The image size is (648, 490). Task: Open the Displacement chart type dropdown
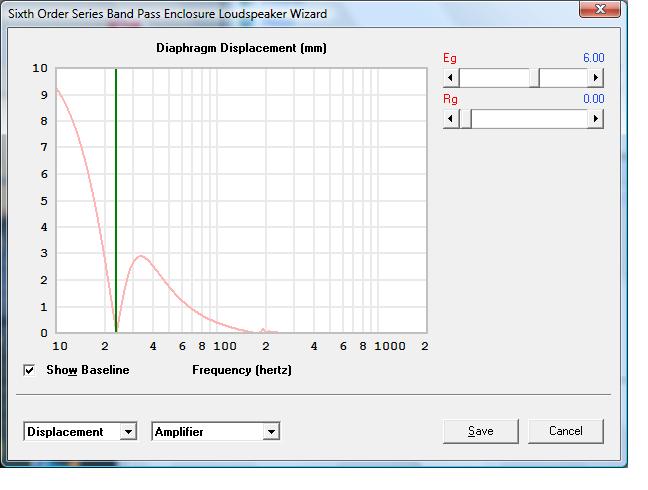point(80,432)
